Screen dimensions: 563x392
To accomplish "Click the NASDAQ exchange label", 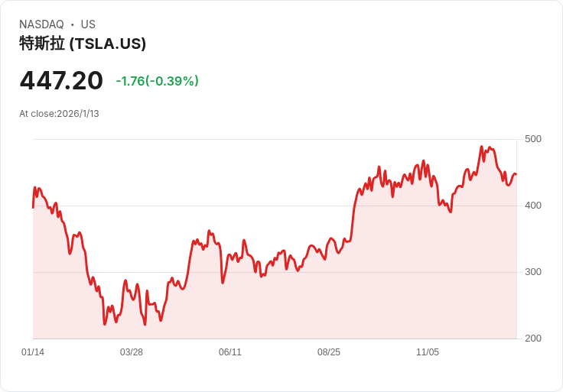I will tap(41, 24).
